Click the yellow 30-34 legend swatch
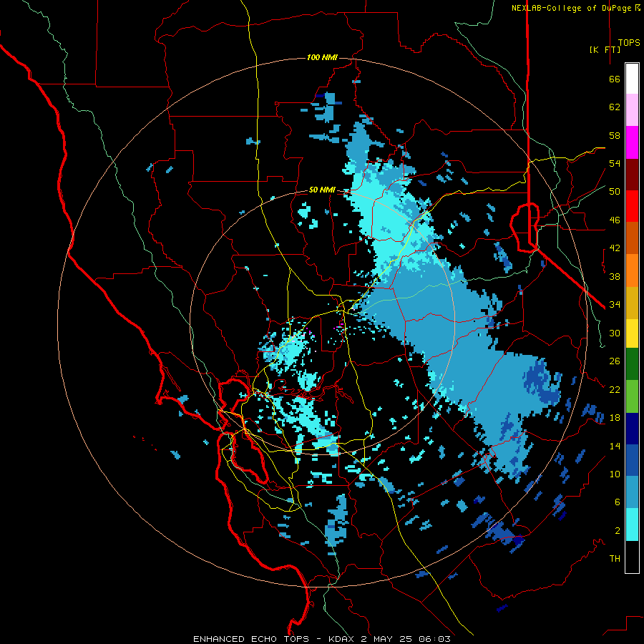644x644 pixels. (x=632, y=333)
